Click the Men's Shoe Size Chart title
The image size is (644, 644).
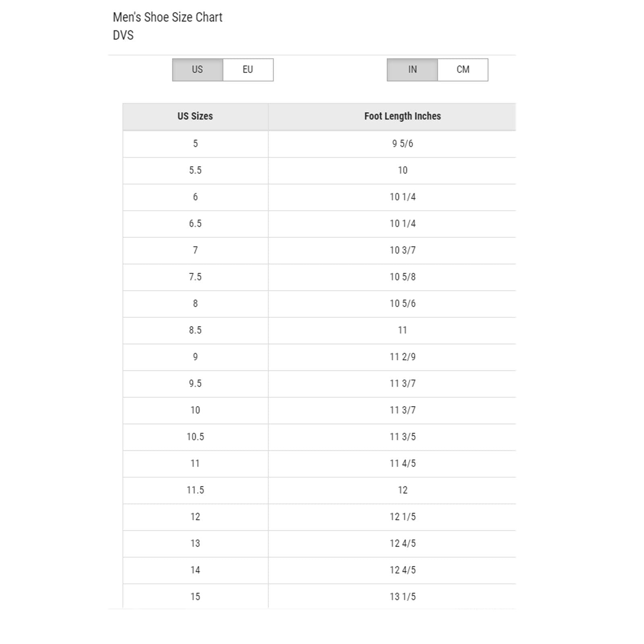(167, 17)
